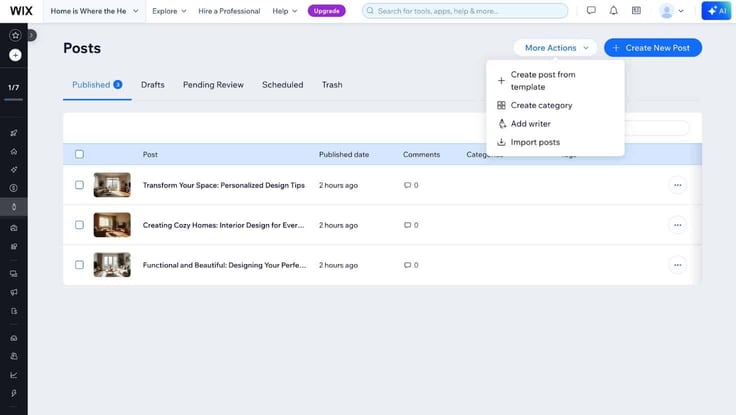Open the lightning Automations sidebar icon

[14, 393]
